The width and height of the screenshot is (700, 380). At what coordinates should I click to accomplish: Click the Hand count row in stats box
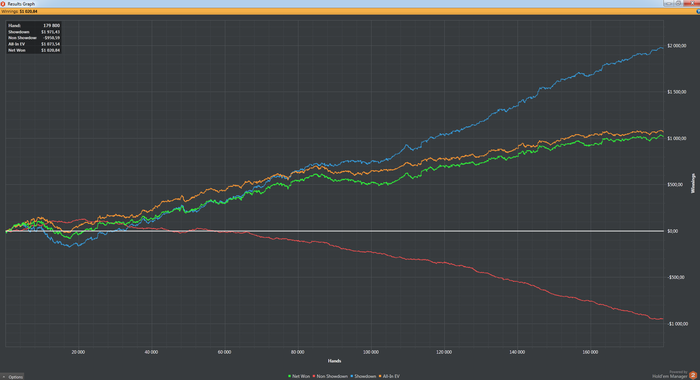tap(34, 26)
